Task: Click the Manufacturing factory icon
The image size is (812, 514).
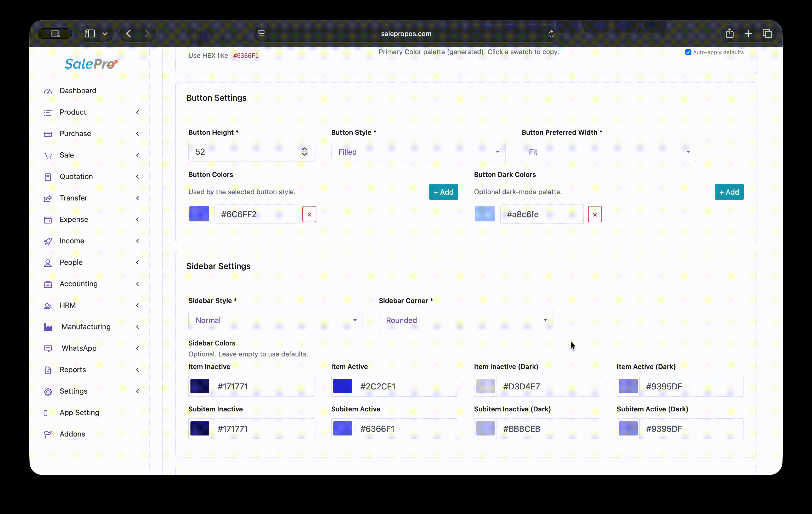Action: tap(48, 327)
